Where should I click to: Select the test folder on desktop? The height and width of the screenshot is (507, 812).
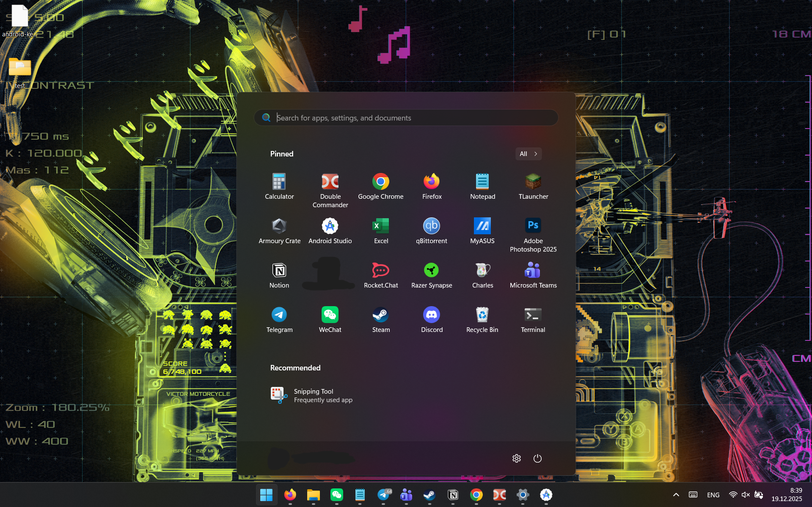(x=20, y=73)
